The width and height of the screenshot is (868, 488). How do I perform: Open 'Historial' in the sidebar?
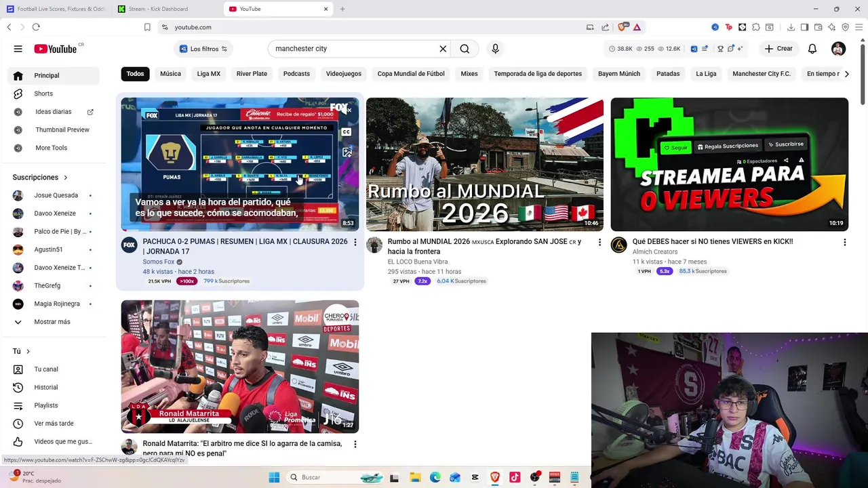[54, 388]
